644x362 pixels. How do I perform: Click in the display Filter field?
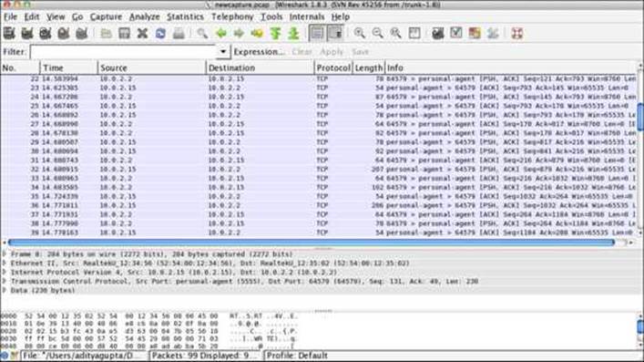pyautogui.click(x=123, y=52)
